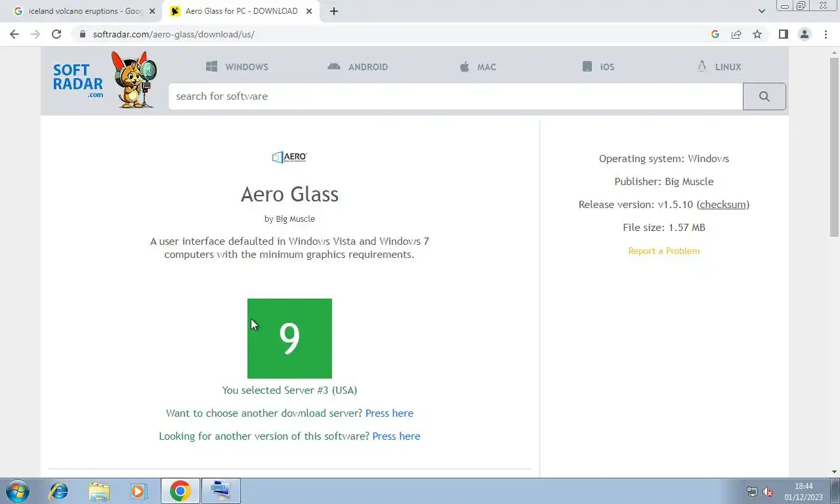Launch Internet Explorer from taskbar

pyautogui.click(x=59, y=491)
